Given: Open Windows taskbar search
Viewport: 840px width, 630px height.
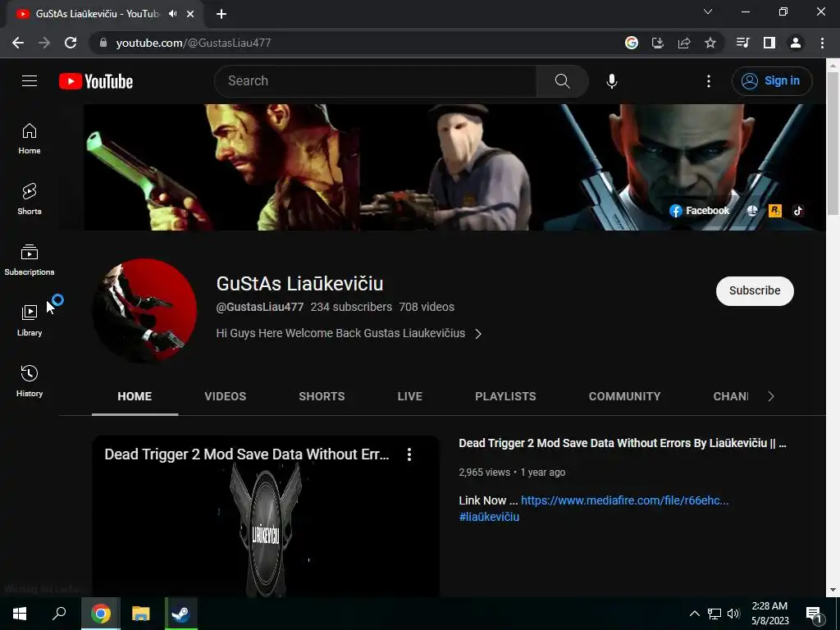Looking at the screenshot, I should pyautogui.click(x=59, y=614).
